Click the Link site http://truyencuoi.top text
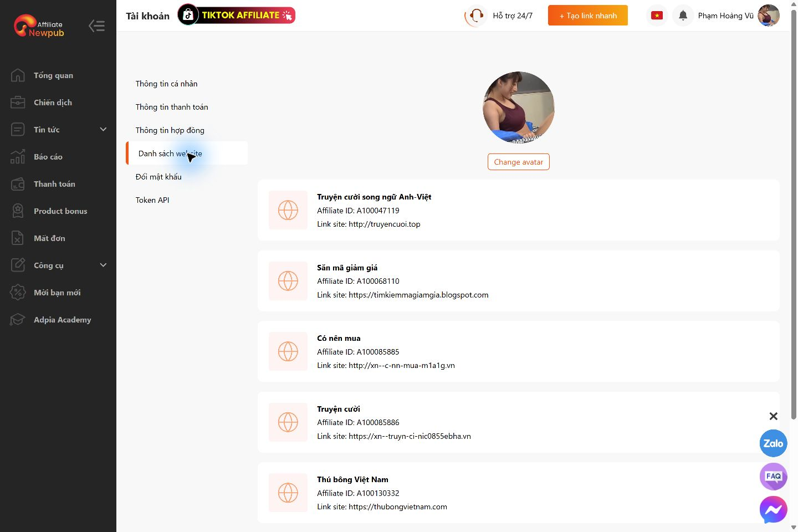Viewport: 798px width, 532px height. tap(369, 224)
